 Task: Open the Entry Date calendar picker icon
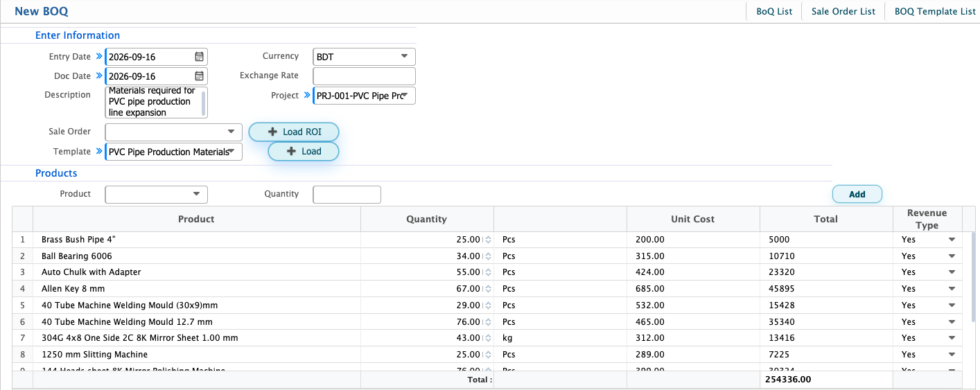tap(199, 57)
